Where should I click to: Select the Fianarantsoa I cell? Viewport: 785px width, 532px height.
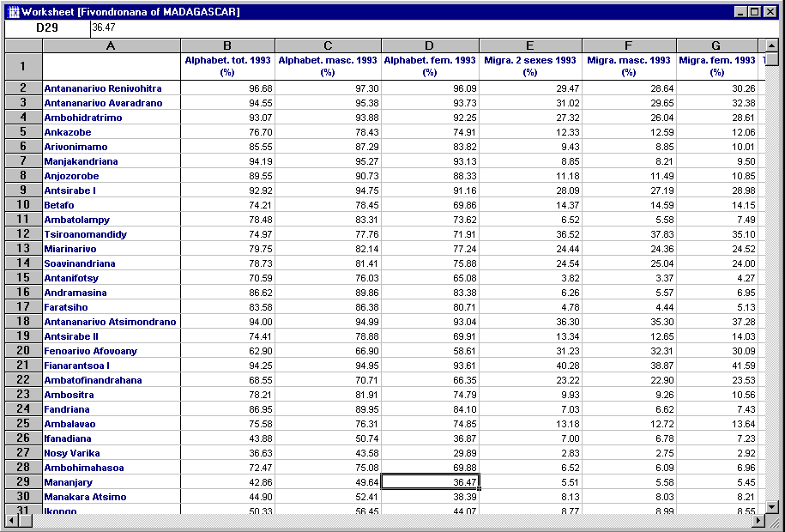(112, 366)
